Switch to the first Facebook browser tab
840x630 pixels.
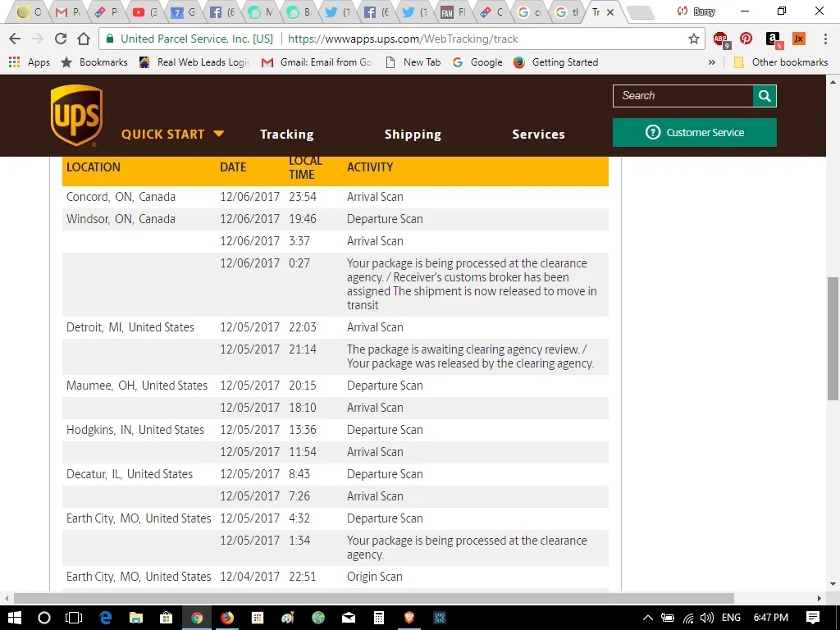point(222,12)
